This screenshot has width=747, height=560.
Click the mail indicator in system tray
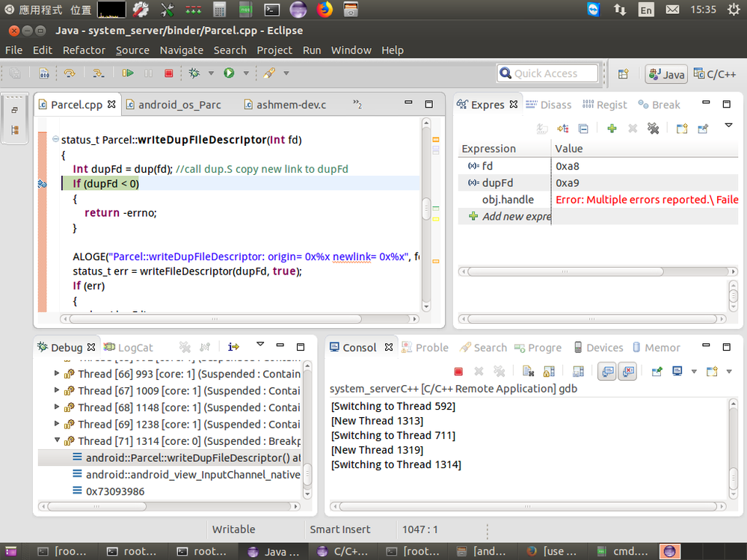(672, 10)
